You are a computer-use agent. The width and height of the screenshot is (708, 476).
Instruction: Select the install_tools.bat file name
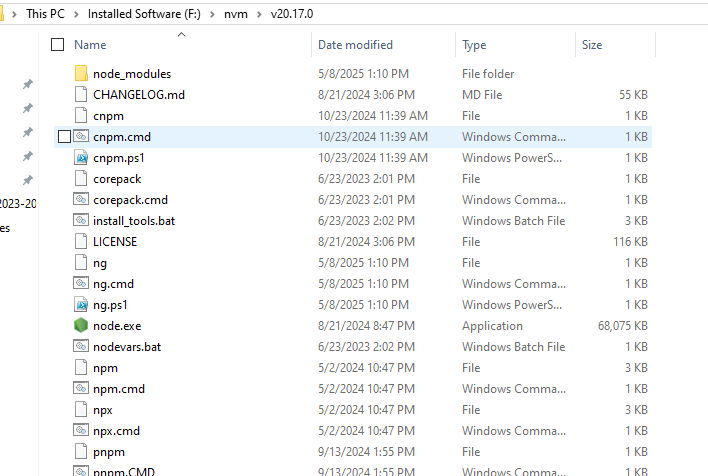(134, 220)
